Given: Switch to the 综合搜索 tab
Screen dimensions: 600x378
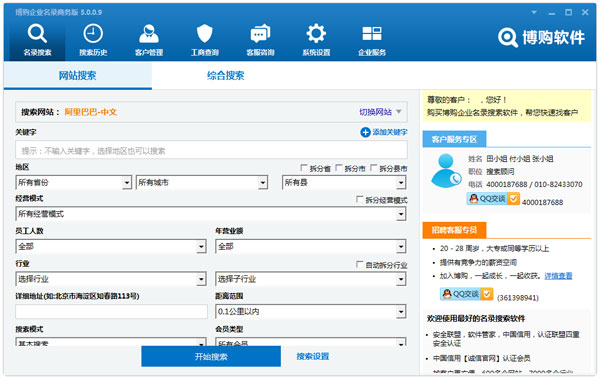Looking at the screenshot, I should 226,75.
